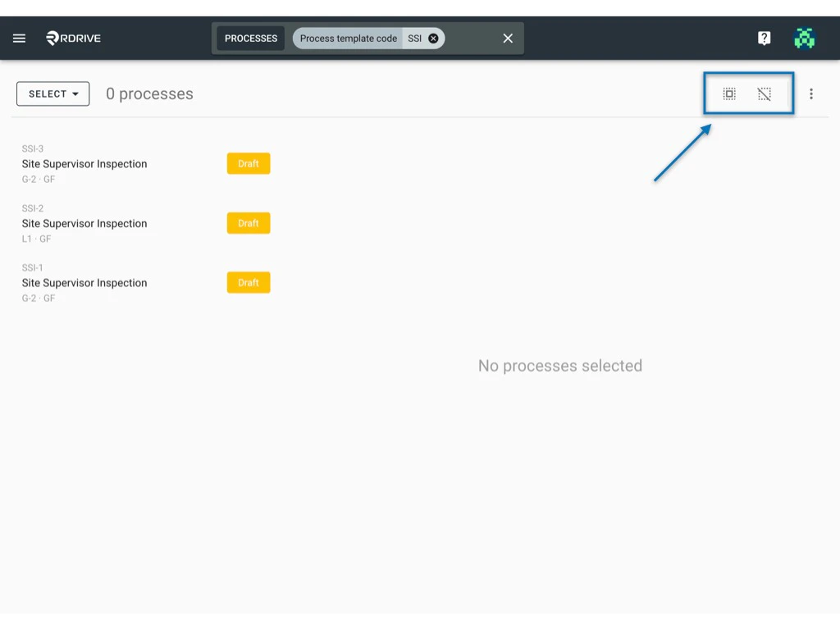Viewport: 840px width, 630px height.
Task: Open the navigation hamburger menu
Action: [20, 38]
